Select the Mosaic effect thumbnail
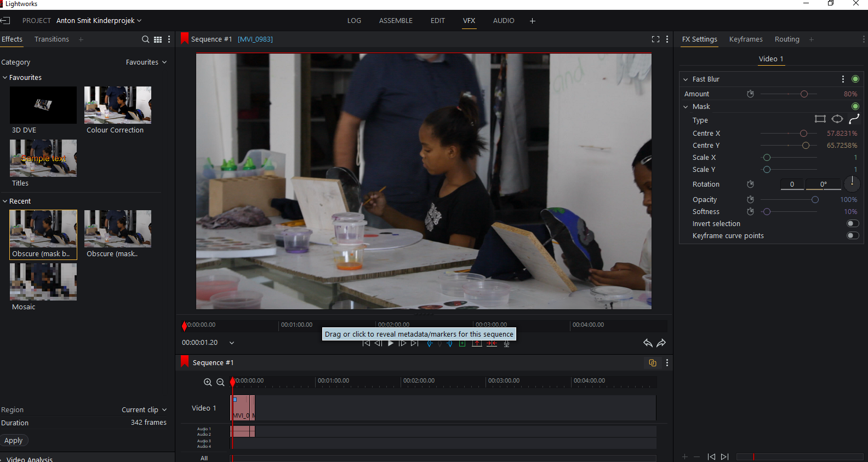This screenshot has width=868, height=462. click(x=43, y=282)
